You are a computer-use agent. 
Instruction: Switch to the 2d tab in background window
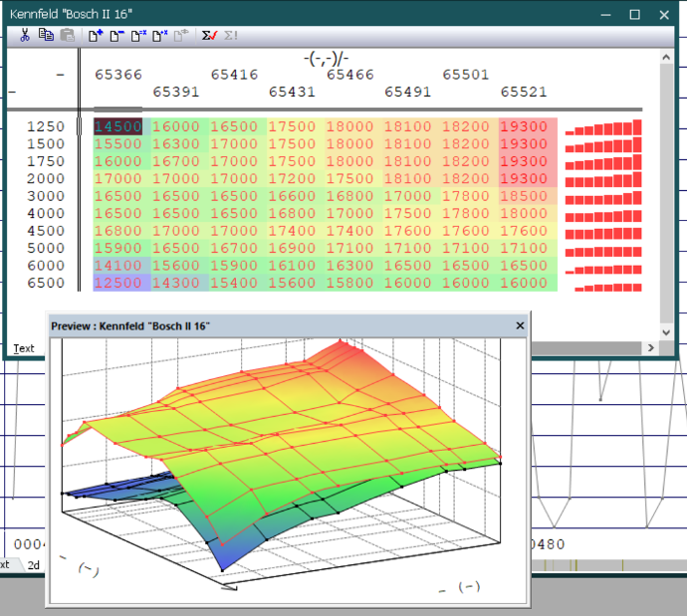(33, 565)
